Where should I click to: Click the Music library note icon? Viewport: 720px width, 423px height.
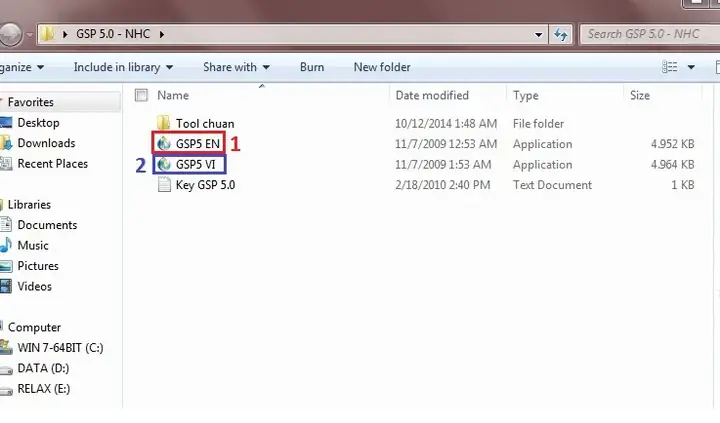click(x=6, y=245)
